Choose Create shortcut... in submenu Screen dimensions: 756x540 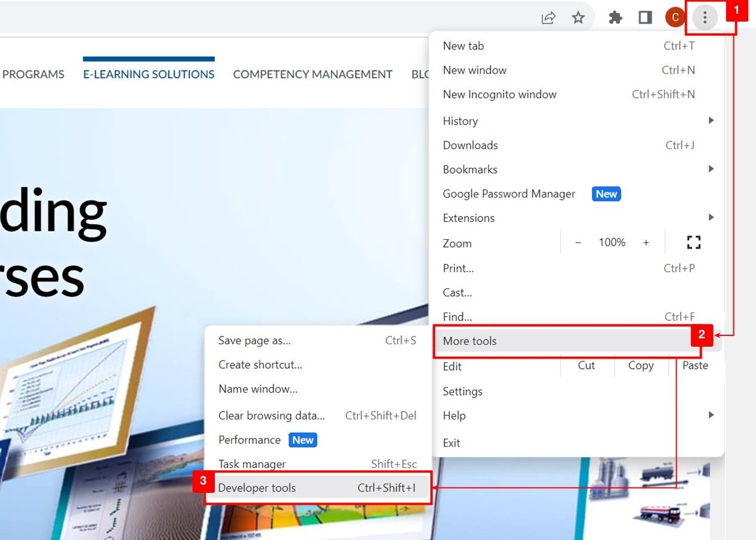[317, 365]
